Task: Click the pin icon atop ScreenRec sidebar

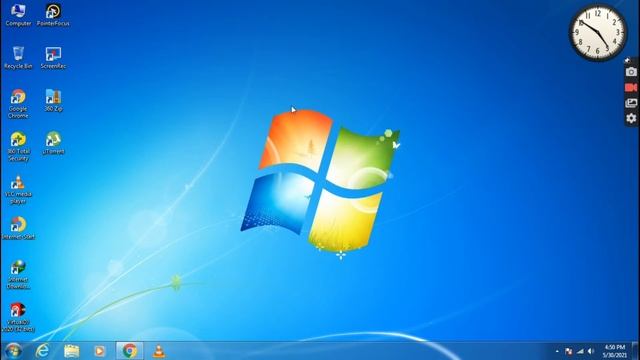Action: 628,60
